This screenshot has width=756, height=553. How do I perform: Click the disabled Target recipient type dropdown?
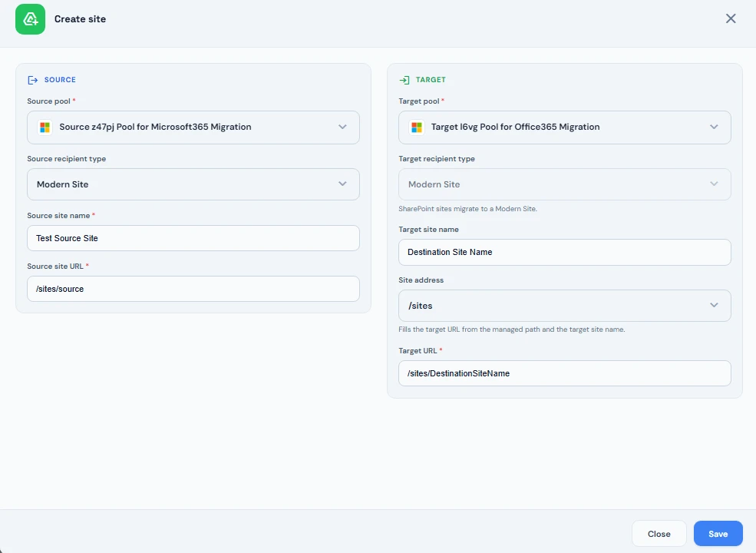(565, 184)
